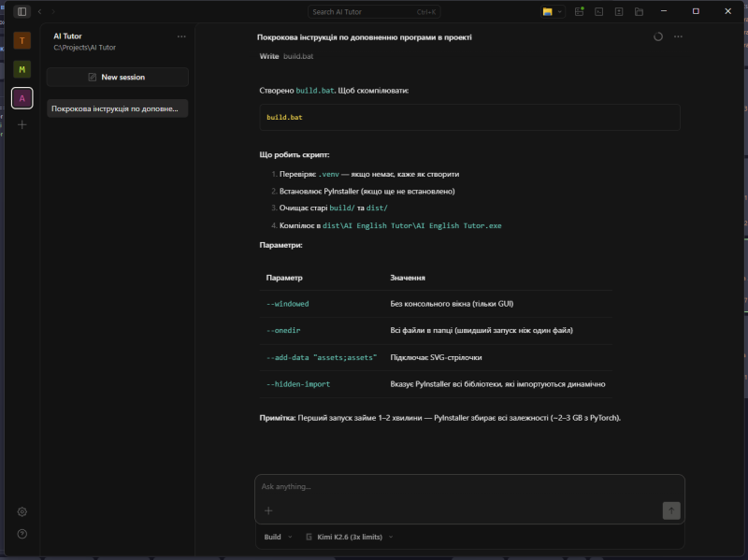
Task: Open the Build agent dropdown
Action: (x=278, y=538)
